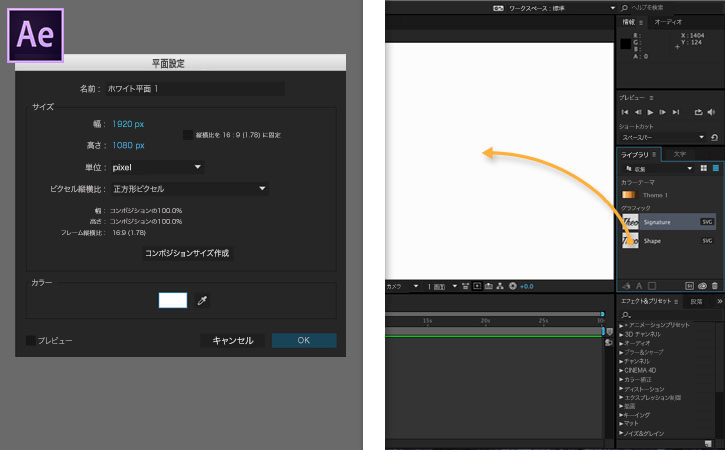
Task: Click the pixel aspect correction icon in viewer bar
Action: pos(466,286)
